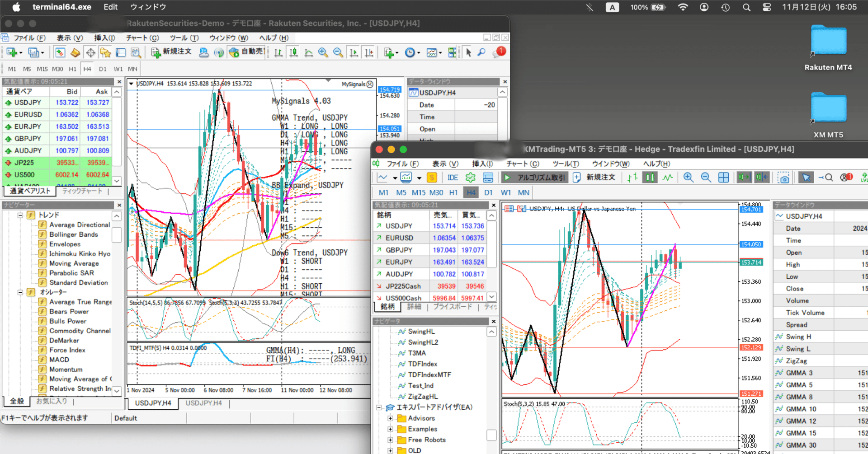Open macOS Spotlight search in menu bar
The image size is (868, 454).
[746, 7]
